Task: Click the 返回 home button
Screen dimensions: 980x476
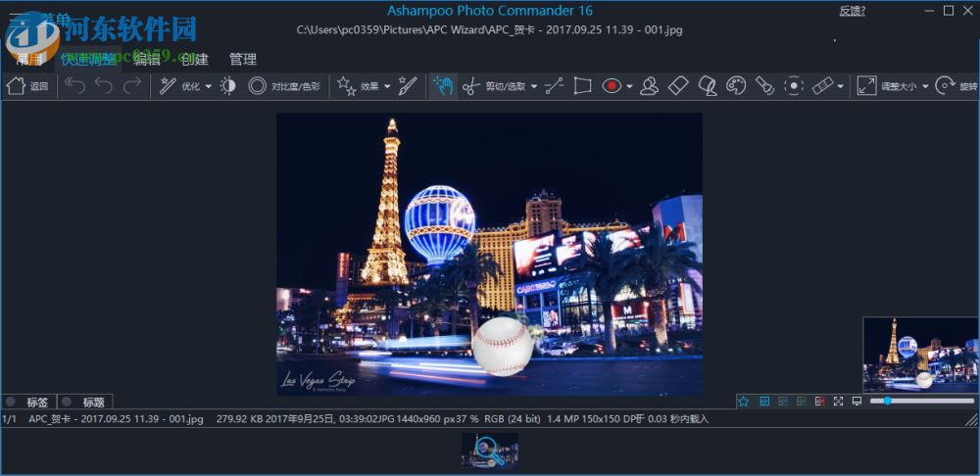Action: [26, 86]
